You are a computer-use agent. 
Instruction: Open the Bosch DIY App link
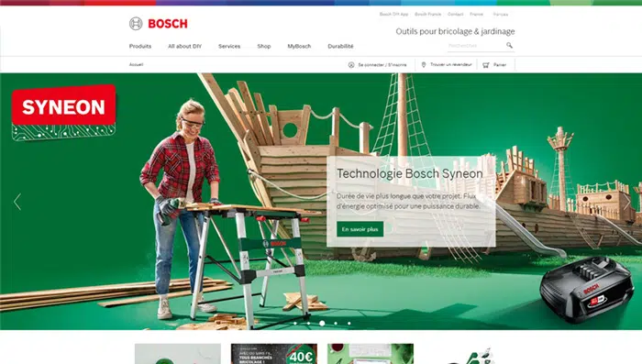tap(393, 14)
